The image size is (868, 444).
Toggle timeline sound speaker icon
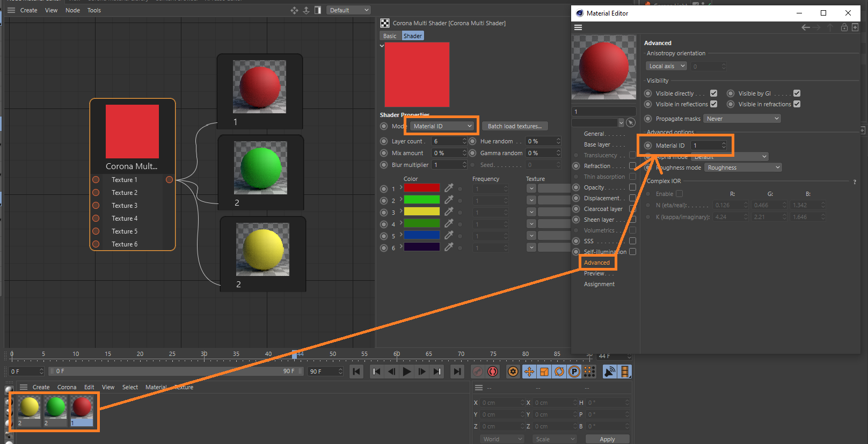(x=610, y=372)
